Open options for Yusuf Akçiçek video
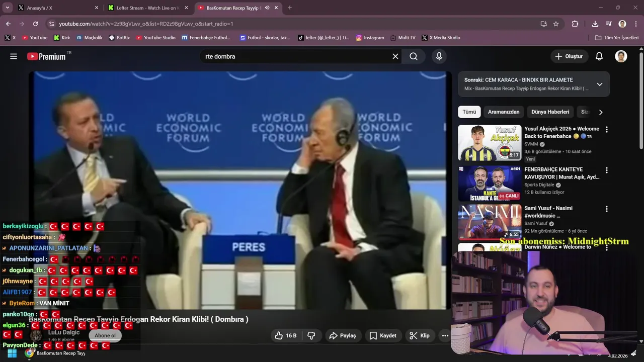The height and width of the screenshot is (362, 644). tap(606, 129)
